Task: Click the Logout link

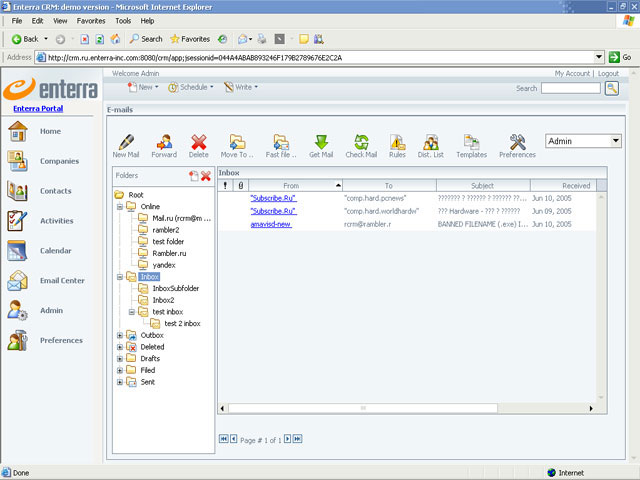Action: coord(609,73)
